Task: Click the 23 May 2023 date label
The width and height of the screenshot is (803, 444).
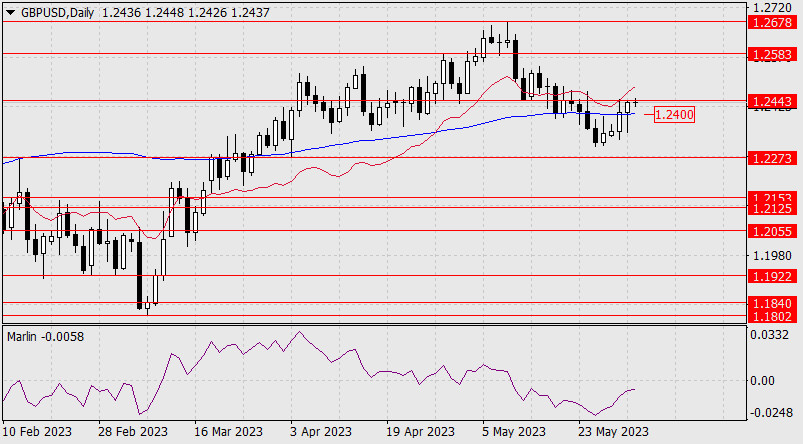Action: 614,432
